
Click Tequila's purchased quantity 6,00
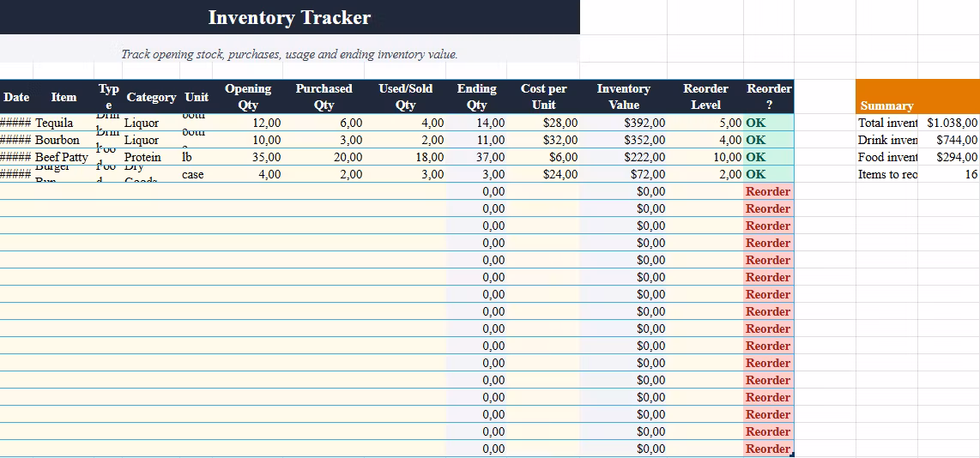point(324,124)
